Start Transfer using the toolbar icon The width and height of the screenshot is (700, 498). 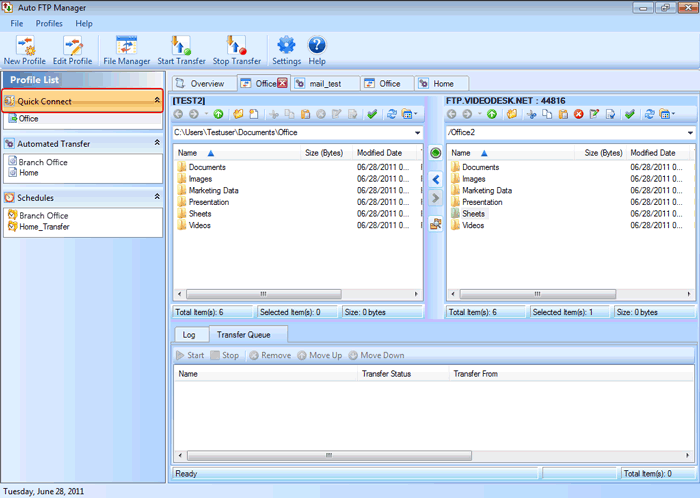click(181, 45)
